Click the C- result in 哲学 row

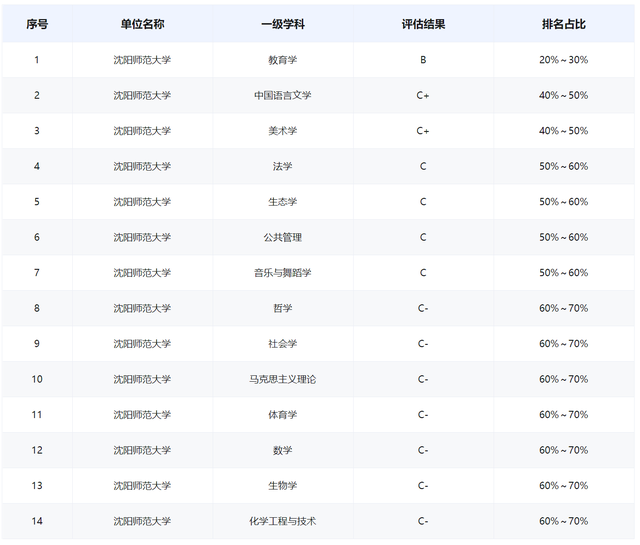(423, 308)
